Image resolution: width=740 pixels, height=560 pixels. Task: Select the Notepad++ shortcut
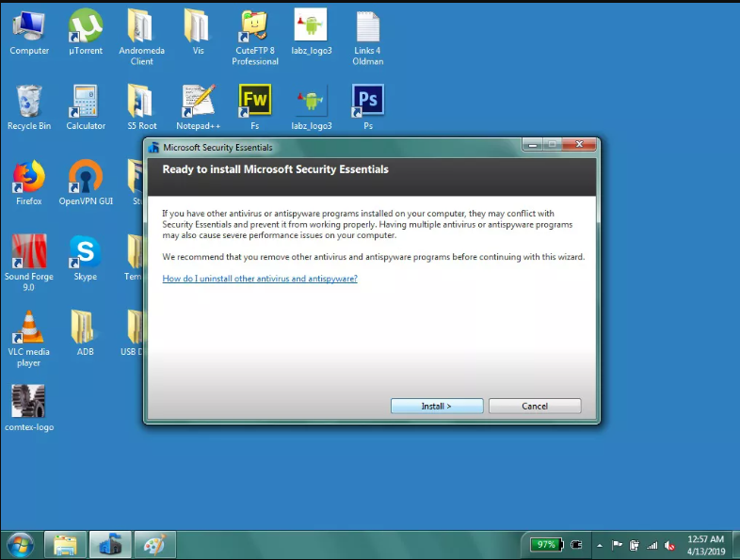click(199, 107)
